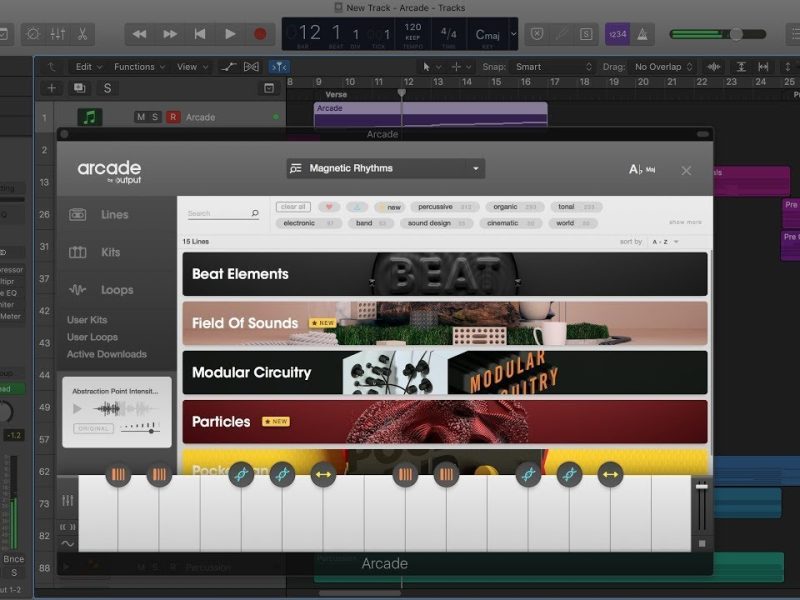Click the green Arcade track instrument icon
The image size is (800, 600).
click(89, 117)
